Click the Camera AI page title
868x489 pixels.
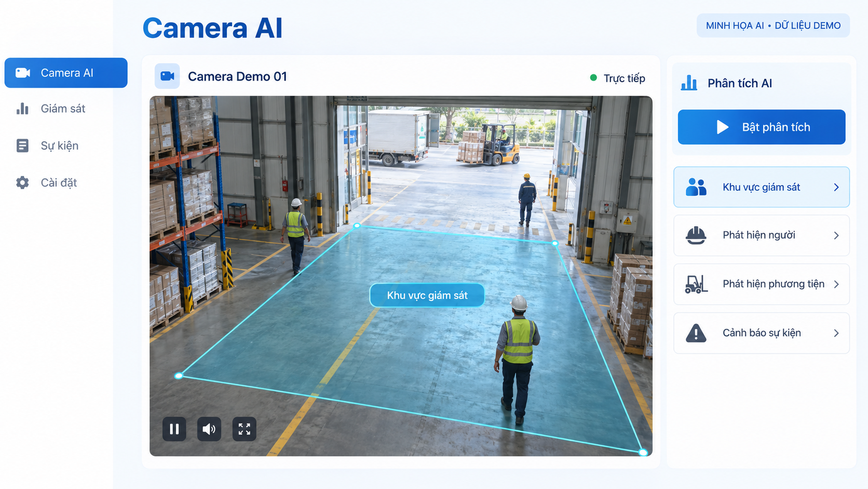point(212,28)
